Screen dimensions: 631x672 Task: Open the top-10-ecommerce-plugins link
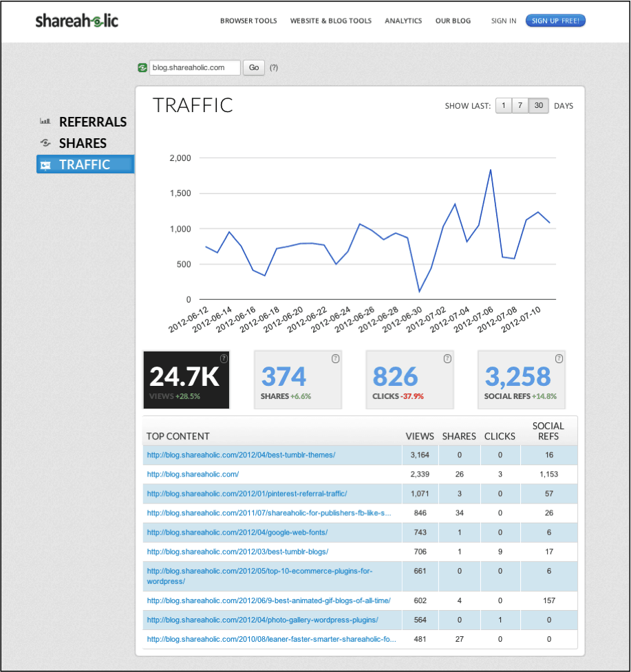(x=260, y=576)
